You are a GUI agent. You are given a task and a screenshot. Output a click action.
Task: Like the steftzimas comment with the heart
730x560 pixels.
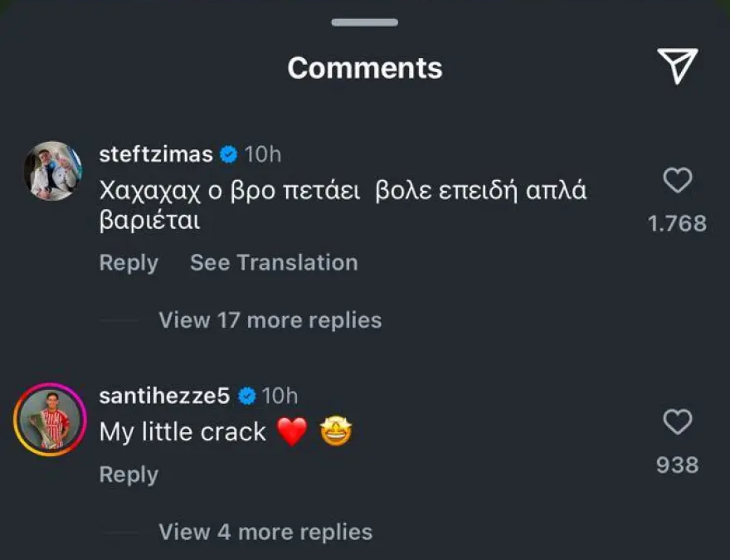point(678,180)
